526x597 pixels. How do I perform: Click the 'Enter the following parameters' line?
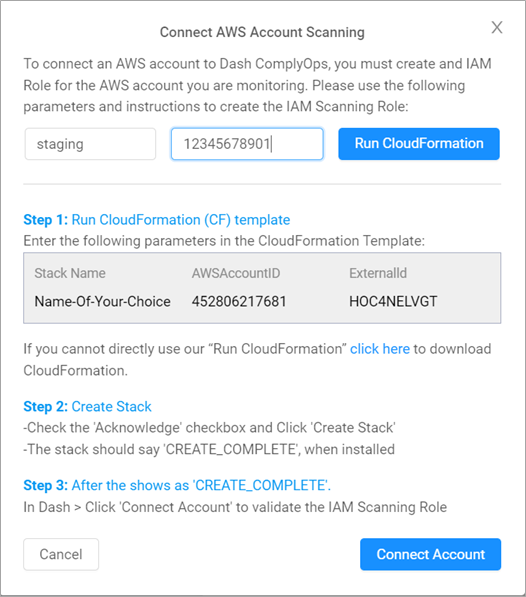[224, 241]
